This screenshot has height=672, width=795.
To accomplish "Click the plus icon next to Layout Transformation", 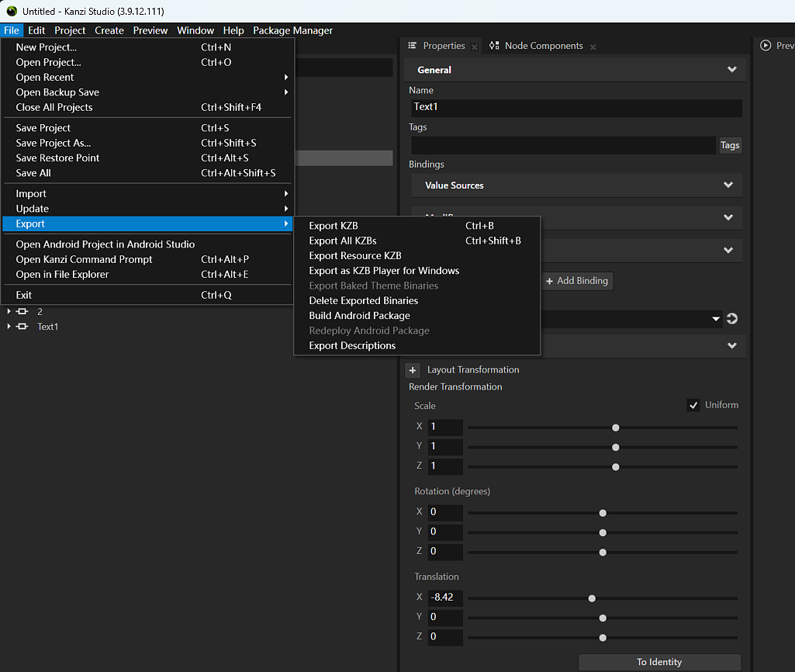I will pyautogui.click(x=413, y=370).
